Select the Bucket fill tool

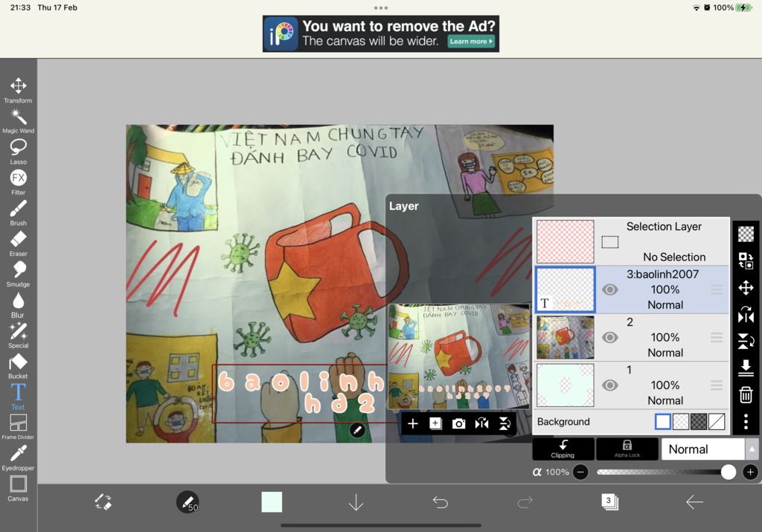18,366
